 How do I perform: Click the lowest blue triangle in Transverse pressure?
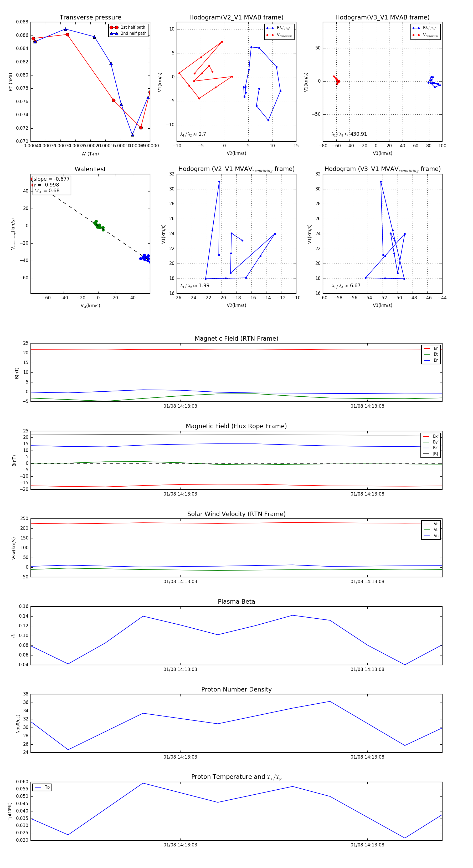coord(132,135)
